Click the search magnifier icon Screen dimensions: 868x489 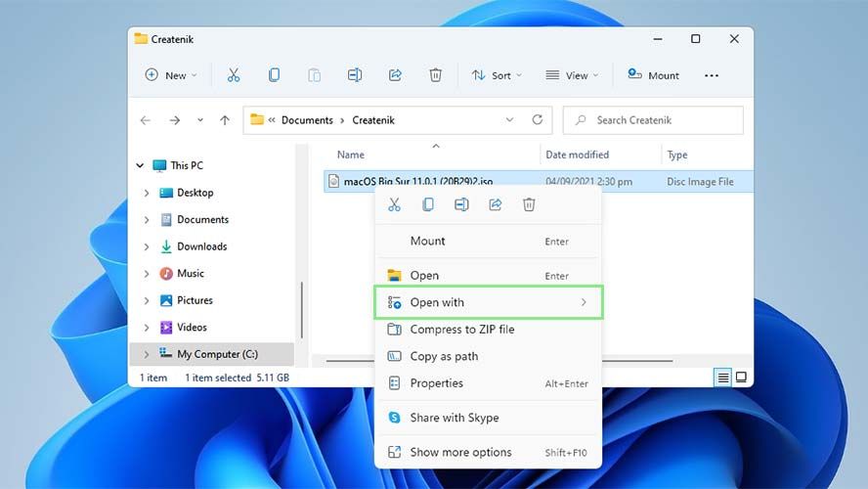pyautogui.click(x=581, y=119)
